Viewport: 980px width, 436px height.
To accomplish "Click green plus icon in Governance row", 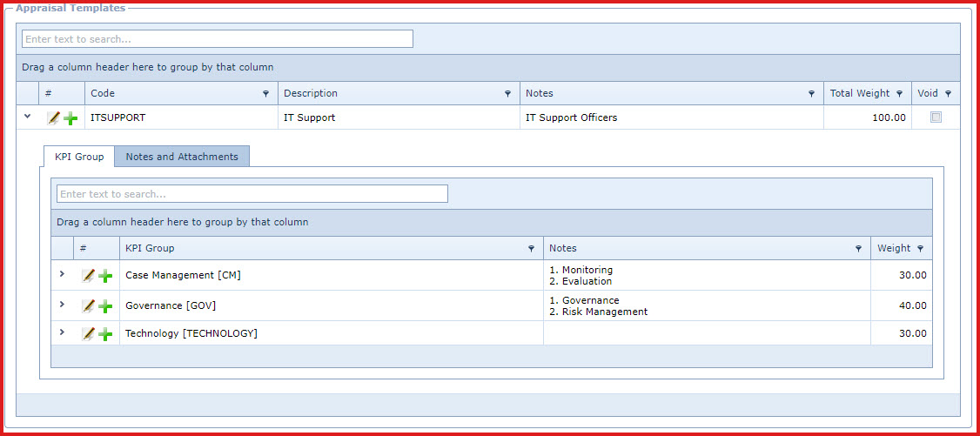I will [x=105, y=306].
